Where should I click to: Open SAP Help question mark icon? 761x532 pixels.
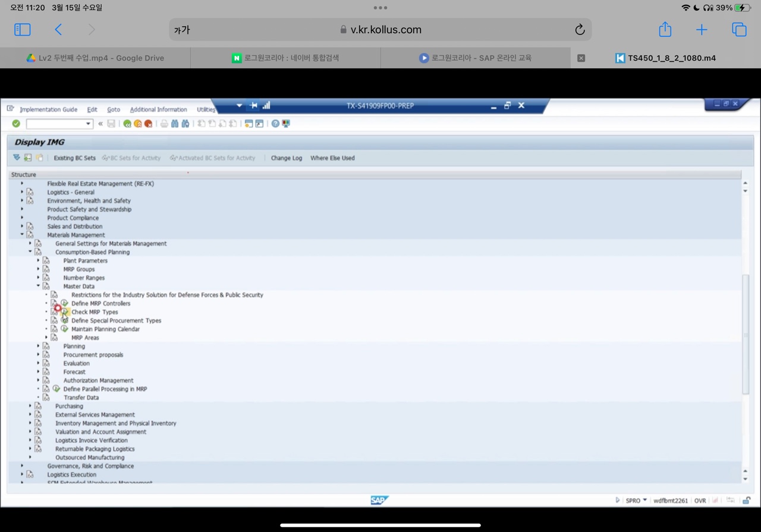(275, 124)
